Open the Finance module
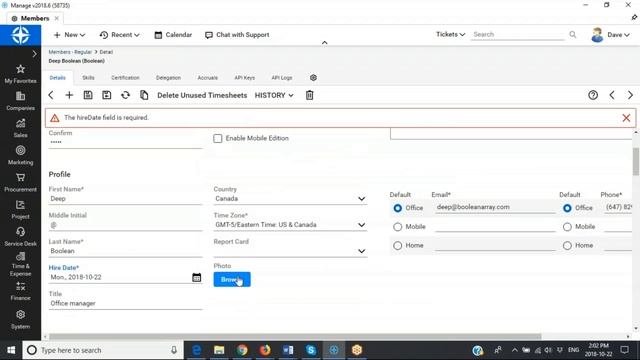640x360 pixels. pos(20,291)
